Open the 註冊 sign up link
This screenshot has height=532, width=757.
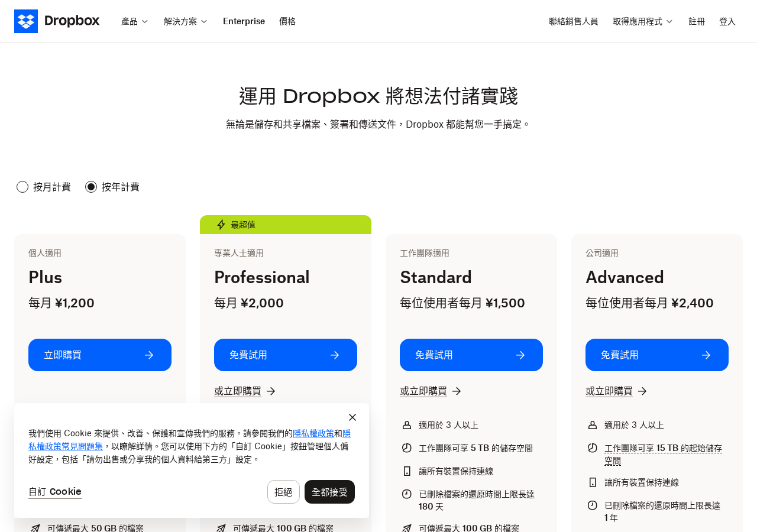click(697, 21)
